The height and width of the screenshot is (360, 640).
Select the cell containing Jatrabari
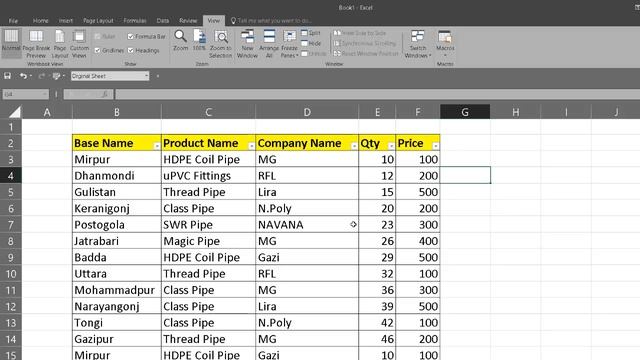(117, 241)
